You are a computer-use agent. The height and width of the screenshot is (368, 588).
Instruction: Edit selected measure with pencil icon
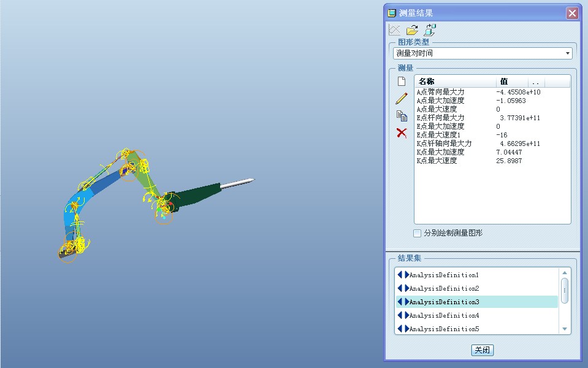click(x=402, y=98)
